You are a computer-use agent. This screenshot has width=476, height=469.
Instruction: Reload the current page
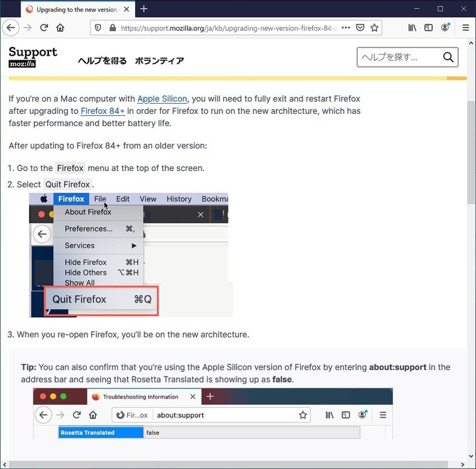click(x=44, y=28)
